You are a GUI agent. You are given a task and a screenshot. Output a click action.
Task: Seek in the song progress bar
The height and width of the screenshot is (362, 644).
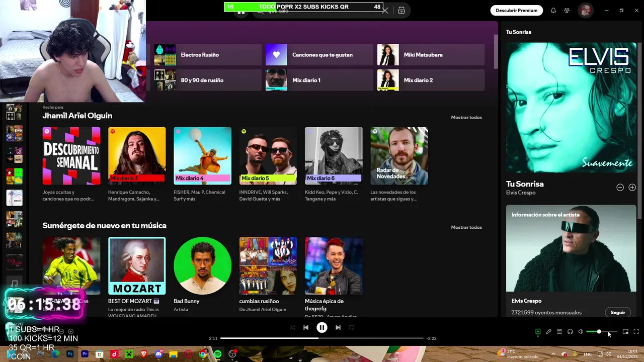(x=322, y=338)
